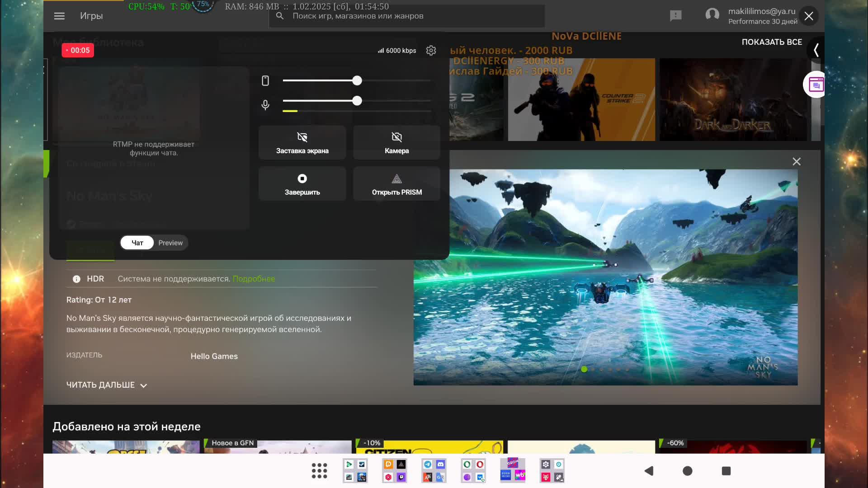Click the magnifier icon in the search bar
Viewport: 868px width, 488px height.
[x=280, y=16]
